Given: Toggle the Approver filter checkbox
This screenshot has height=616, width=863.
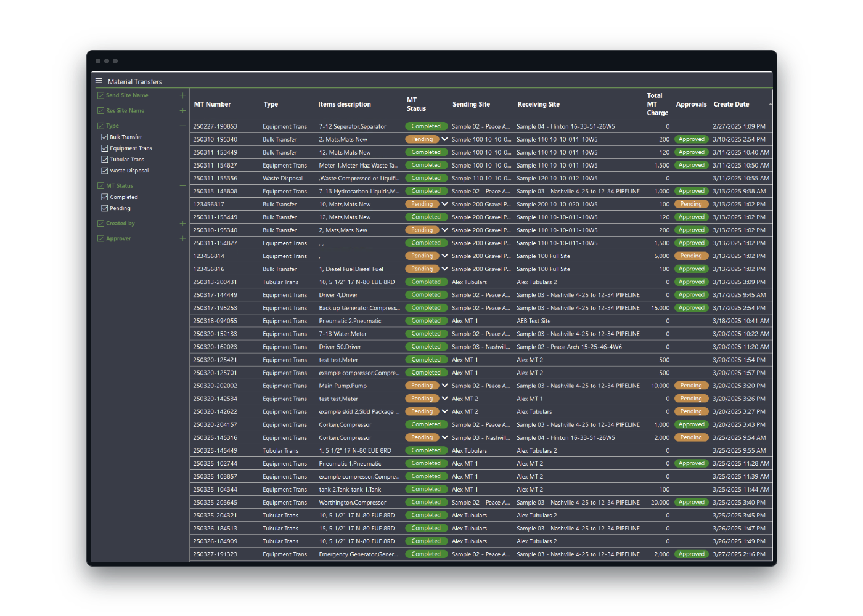Looking at the screenshot, I should [x=101, y=238].
